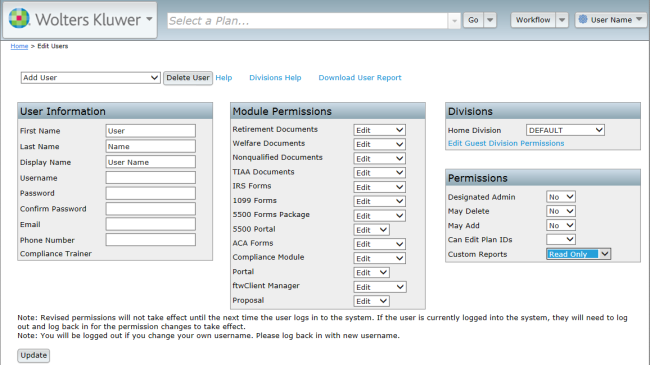
Task: Click the Workflow button
Action: (533, 20)
